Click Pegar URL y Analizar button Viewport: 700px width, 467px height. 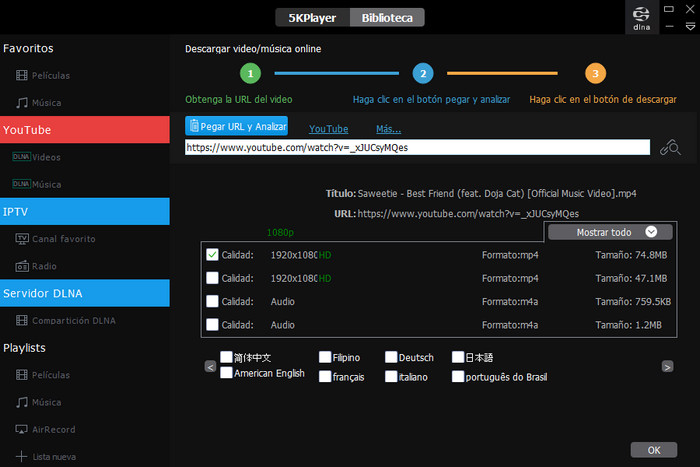coord(237,126)
